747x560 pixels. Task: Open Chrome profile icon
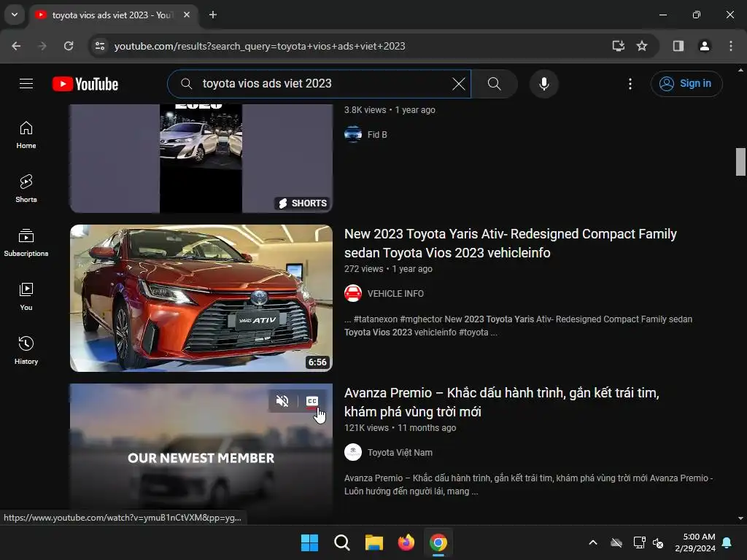click(x=705, y=46)
